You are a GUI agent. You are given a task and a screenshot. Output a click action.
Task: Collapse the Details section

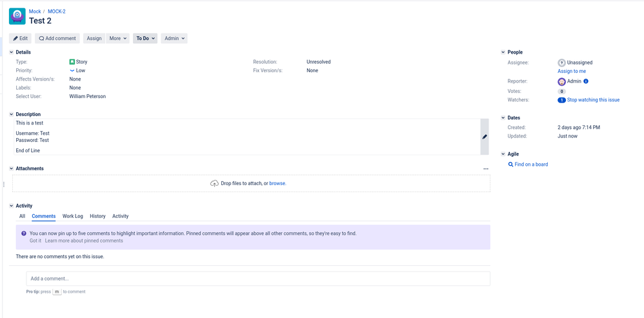click(11, 52)
